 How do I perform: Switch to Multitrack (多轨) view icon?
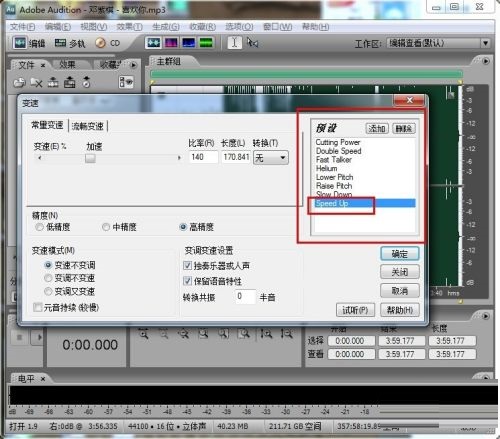[60, 43]
